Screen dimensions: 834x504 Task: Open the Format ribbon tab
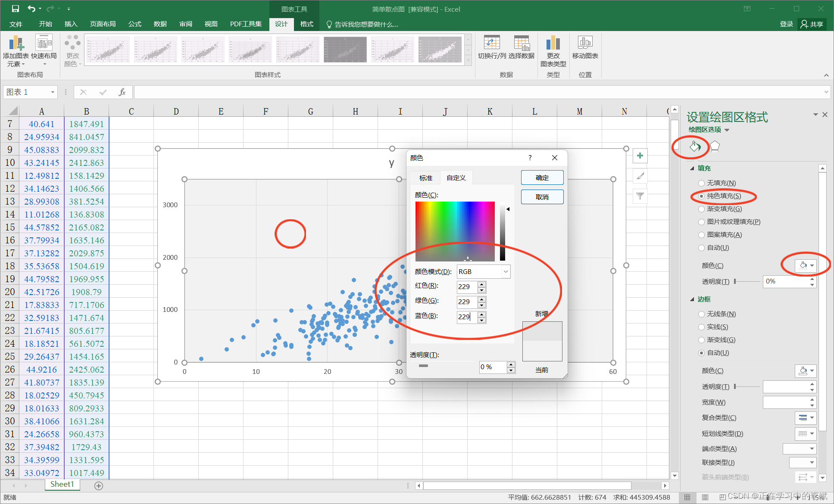[306, 24]
